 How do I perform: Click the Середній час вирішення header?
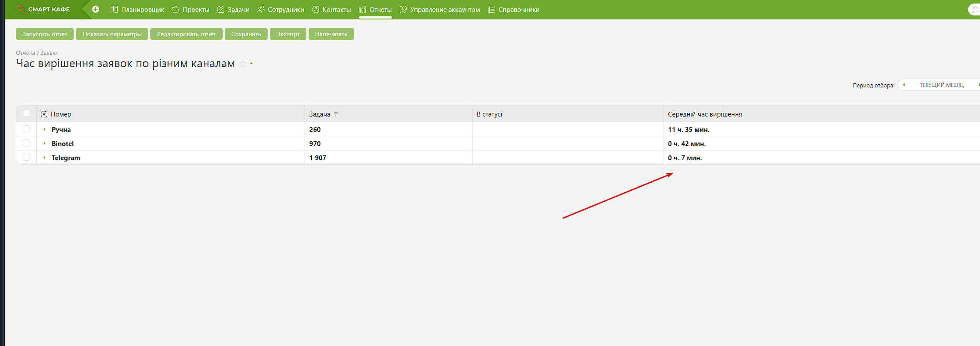(705, 114)
